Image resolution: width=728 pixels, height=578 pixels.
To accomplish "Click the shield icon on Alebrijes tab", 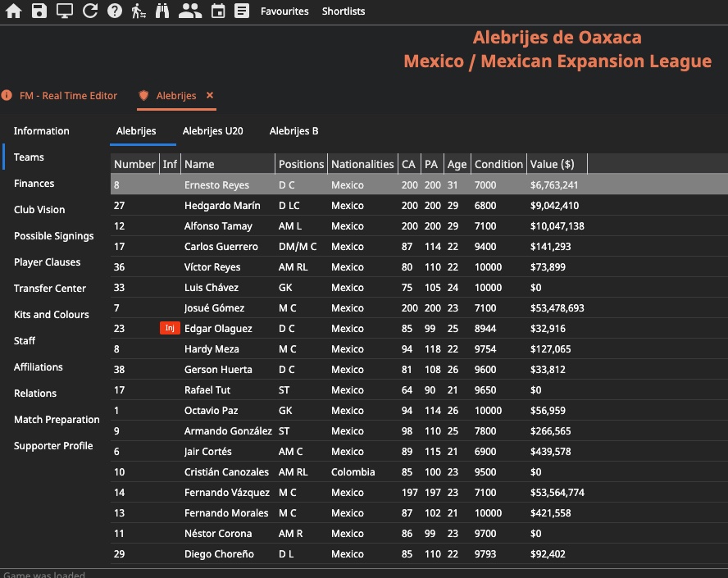I will tap(143, 95).
